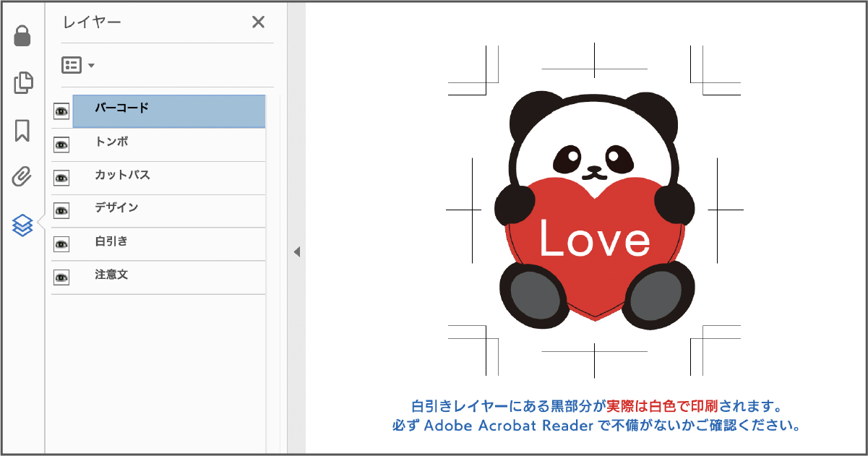
Task: Open the attachments paperclip panel
Action: point(22,176)
